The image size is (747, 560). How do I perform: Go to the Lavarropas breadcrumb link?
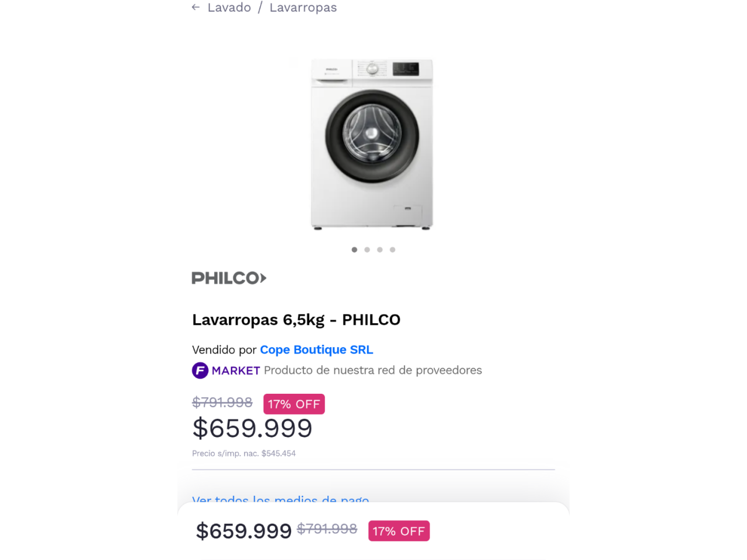coord(303,8)
